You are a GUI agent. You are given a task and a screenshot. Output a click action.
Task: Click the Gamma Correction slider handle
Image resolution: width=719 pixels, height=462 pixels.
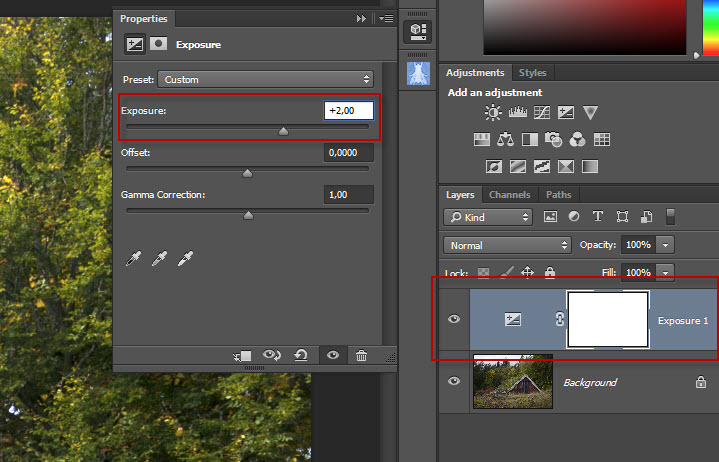tap(248, 215)
